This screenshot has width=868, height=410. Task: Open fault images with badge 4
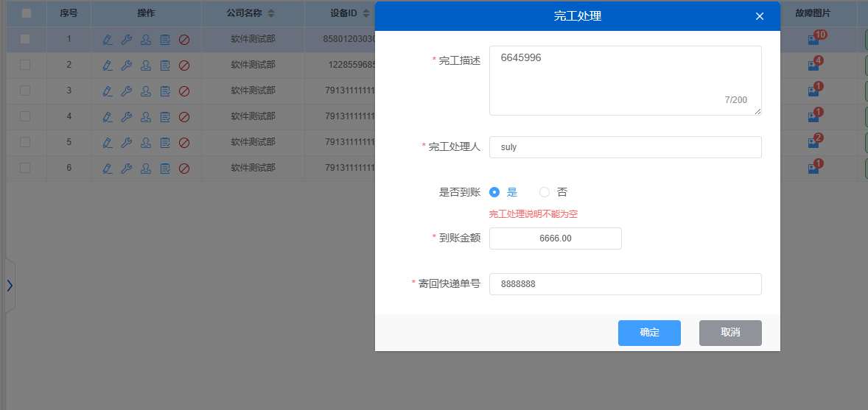813,65
